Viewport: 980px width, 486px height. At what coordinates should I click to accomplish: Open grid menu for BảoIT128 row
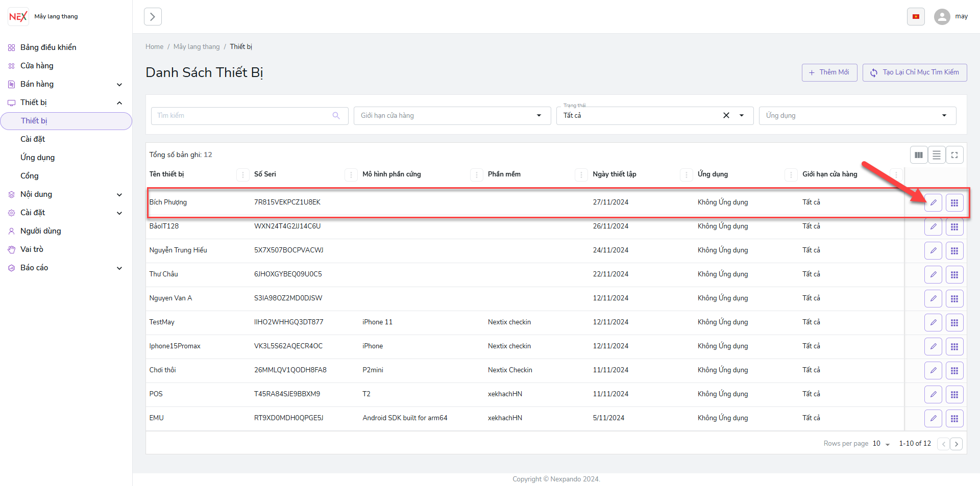click(x=954, y=226)
